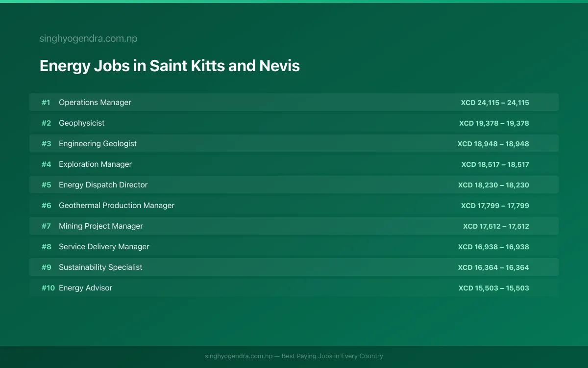Image resolution: width=588 pixels, height=368 pixels.
Task: Click the 'Geophysicist' job title
Action: point(82,123)
